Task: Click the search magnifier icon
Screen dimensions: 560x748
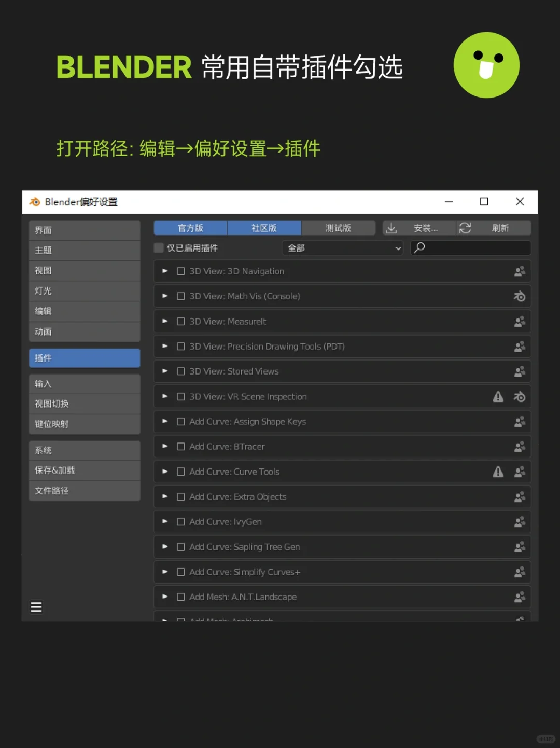Action: click(419, 247)
